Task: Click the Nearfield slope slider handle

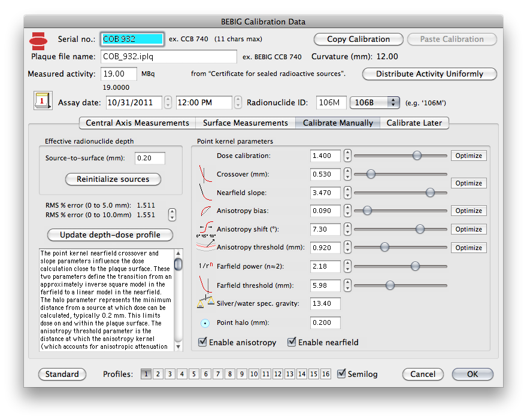Action: coord(430,193)
